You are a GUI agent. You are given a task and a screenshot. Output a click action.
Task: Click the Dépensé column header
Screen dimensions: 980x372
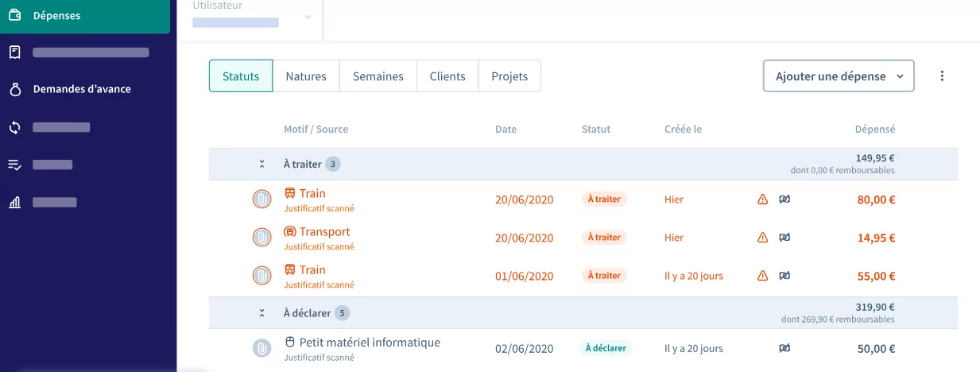[875, 129]
